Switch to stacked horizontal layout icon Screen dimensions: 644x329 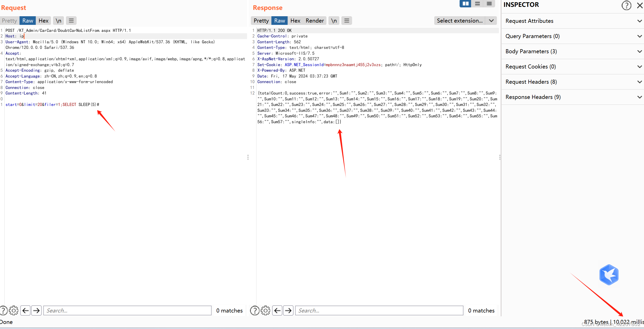pos(477,4)
